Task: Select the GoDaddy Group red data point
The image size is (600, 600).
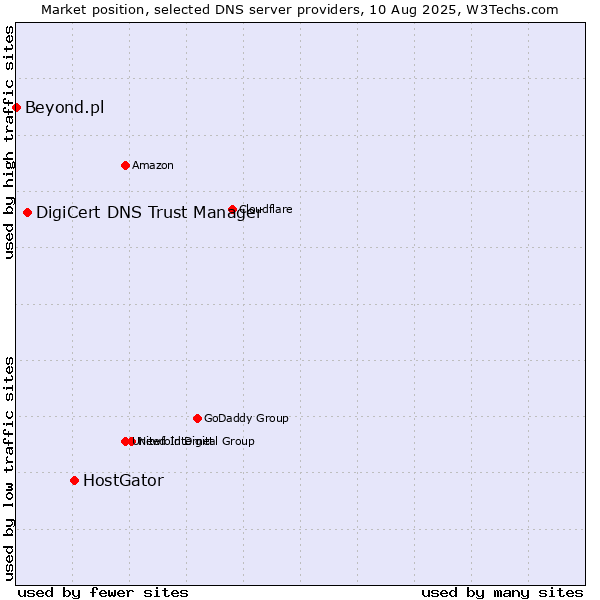Action: [x=197, y=419]
